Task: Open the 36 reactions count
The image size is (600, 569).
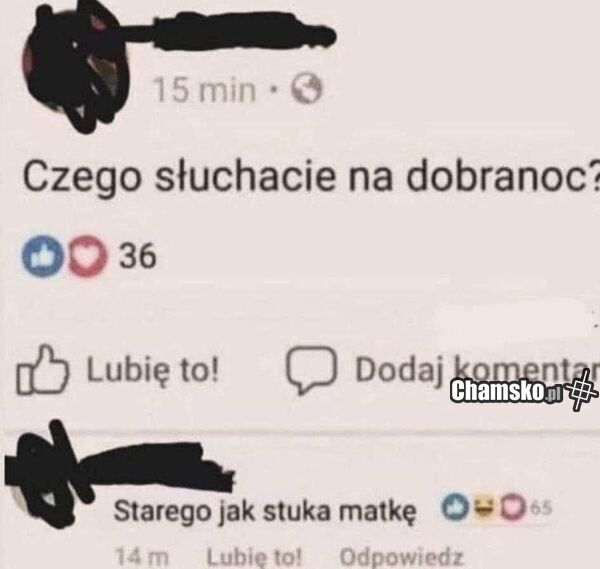Action: tap(138, 256)
